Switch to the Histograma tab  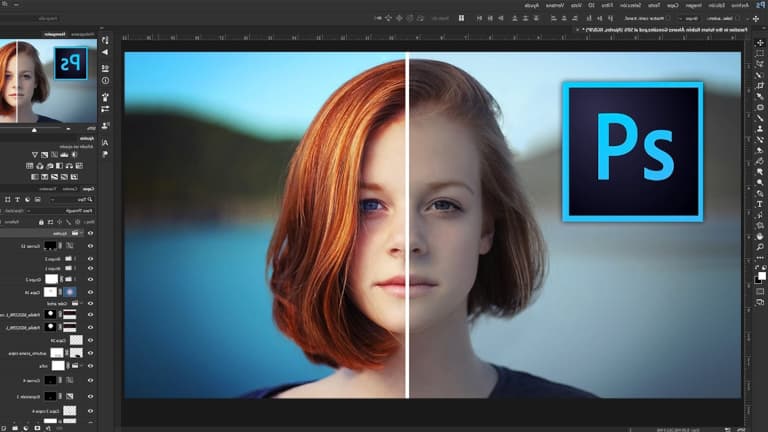[81, 34]
